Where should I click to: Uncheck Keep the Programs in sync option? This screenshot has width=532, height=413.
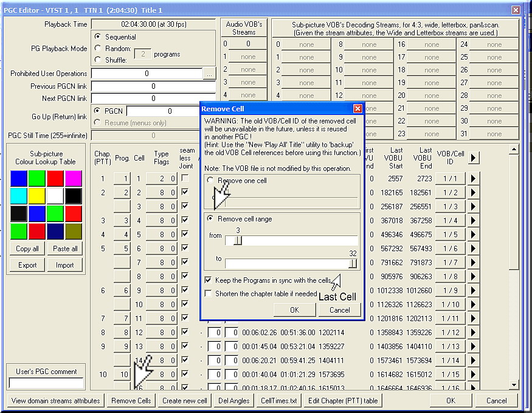pos(209,280)
